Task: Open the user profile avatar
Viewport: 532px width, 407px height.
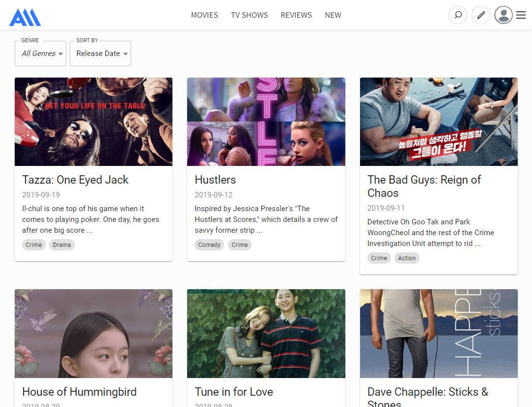Action: (x=504, y=15)
